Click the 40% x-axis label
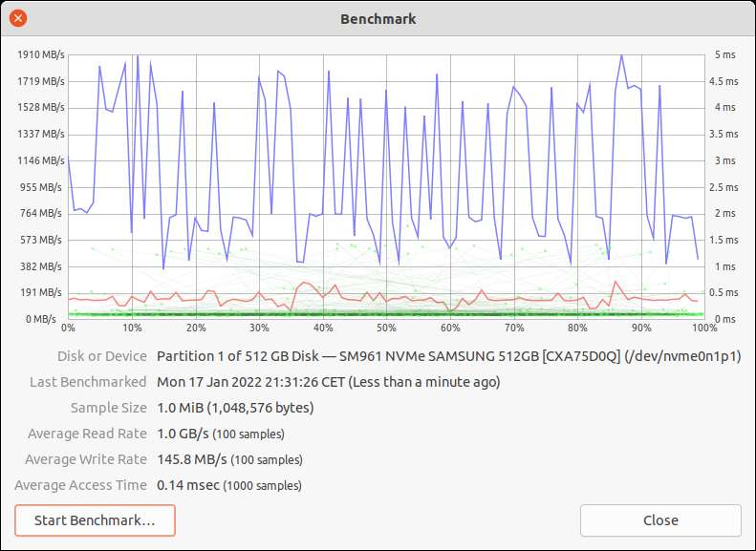The image size is (756, 551). coord(323,328)
